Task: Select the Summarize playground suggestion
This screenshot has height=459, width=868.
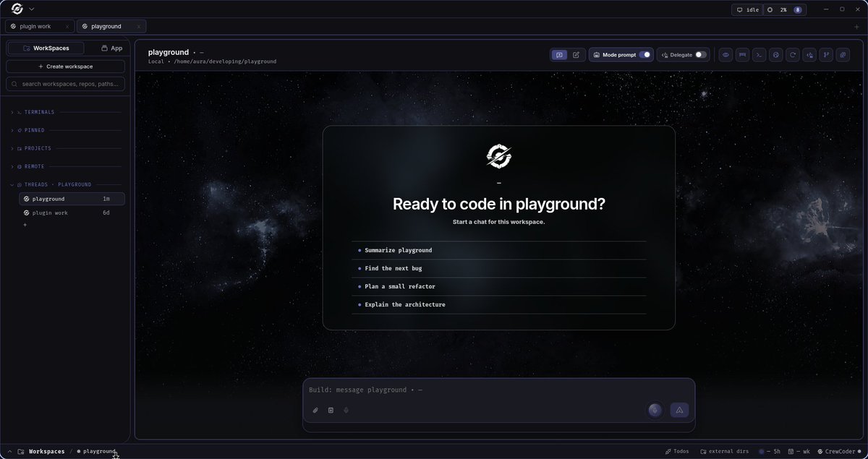Action: click(x=499, y=250)
